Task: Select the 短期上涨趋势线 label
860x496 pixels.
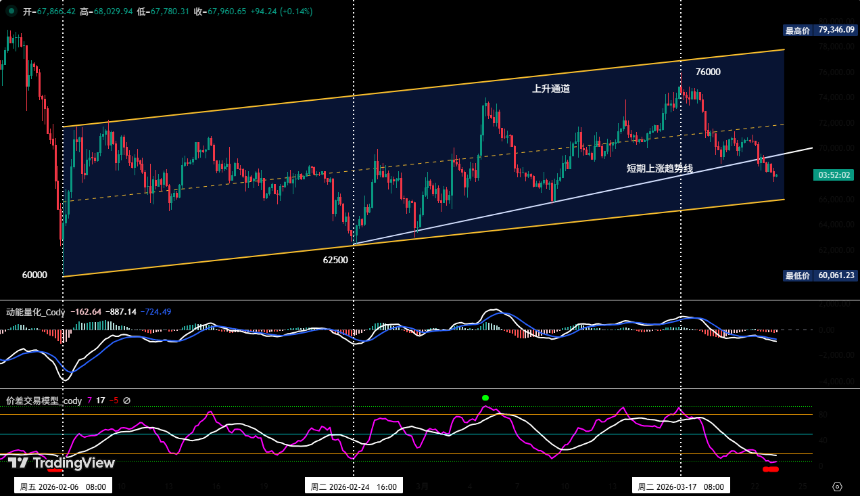Action: click(x=657, y=168)
